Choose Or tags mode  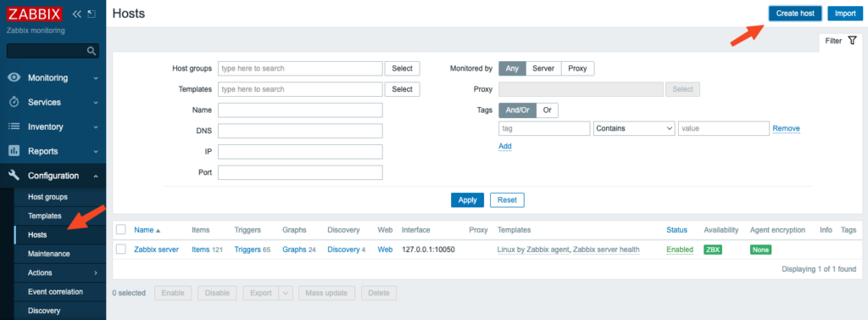point(547,110)
